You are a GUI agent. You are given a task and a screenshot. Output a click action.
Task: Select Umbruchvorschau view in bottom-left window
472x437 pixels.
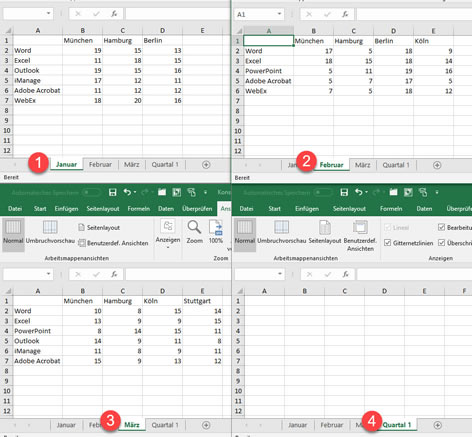pos(50,232)
